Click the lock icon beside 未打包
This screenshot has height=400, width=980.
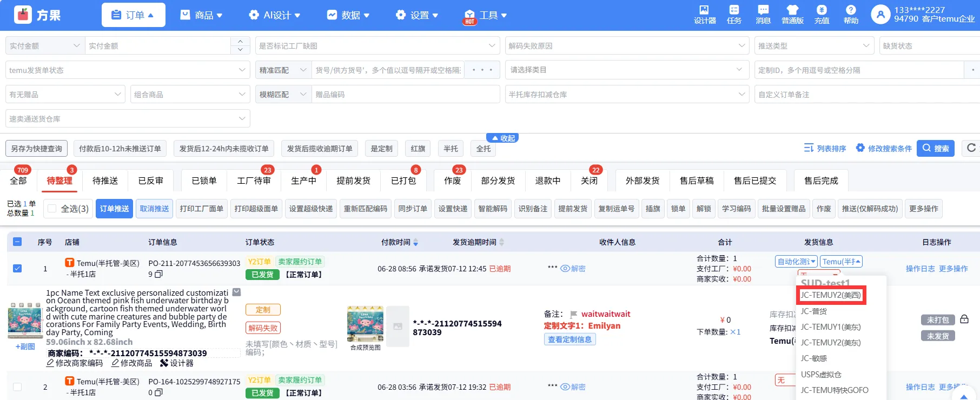[x=964, y=319]
